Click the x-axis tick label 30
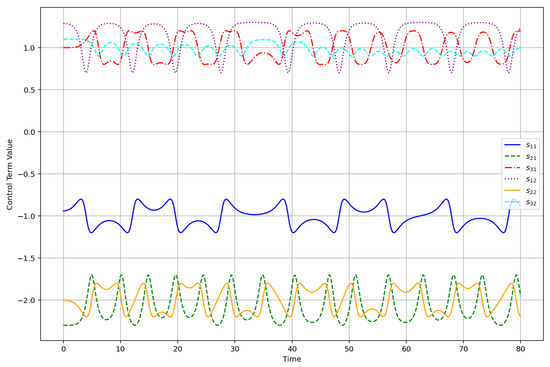Screen dimensions: 550x367 point(235,349)
